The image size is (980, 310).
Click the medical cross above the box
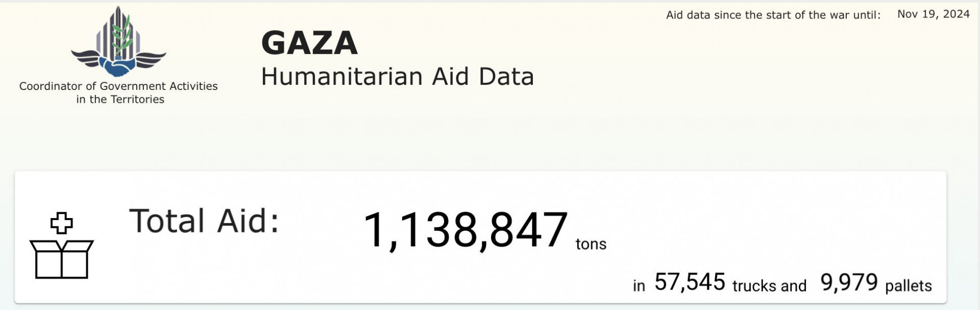pyautogui.click(x=62, y=223)
